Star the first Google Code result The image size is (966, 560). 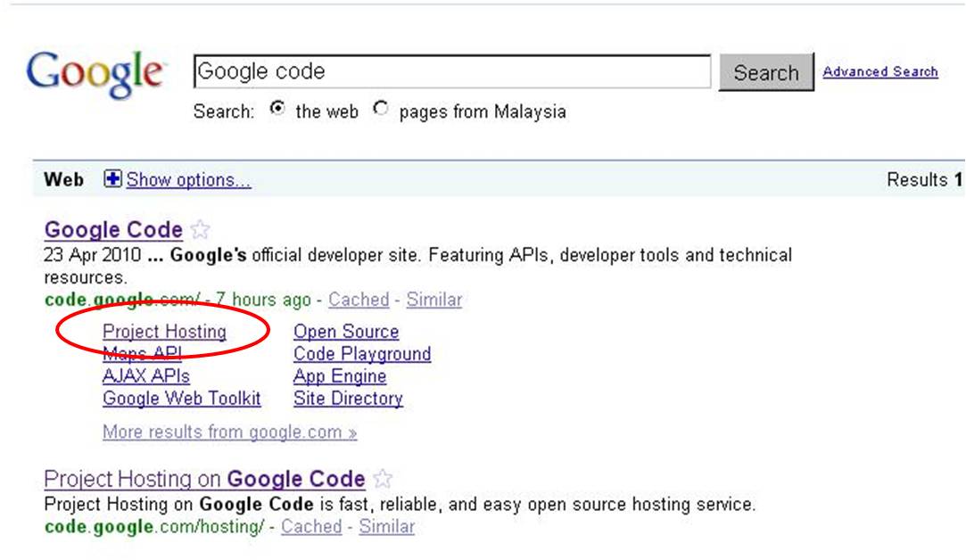(x=200, y=230)
